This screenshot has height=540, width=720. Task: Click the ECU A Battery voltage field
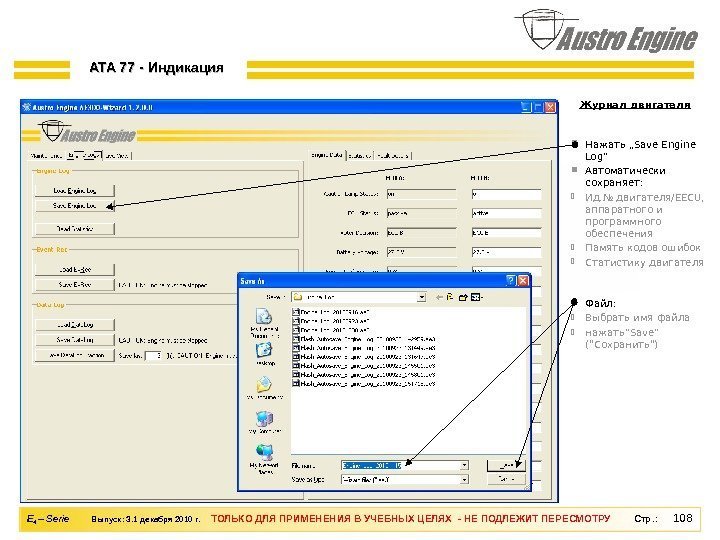tap(421, 252)
